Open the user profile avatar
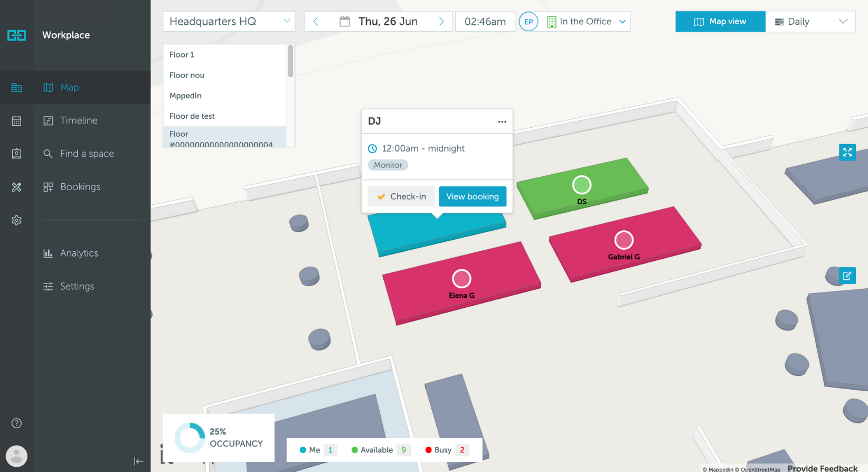 point(16,456)
